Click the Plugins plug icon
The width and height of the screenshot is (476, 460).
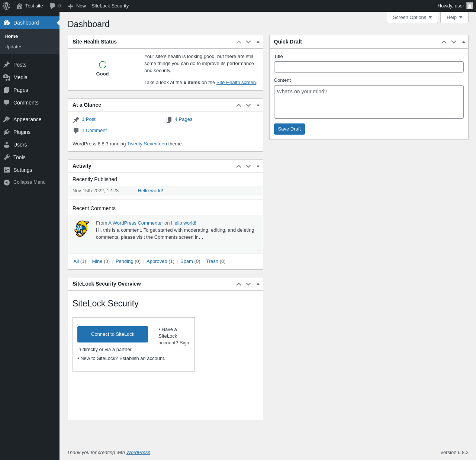pyautogui.click(x=7, y=132)
